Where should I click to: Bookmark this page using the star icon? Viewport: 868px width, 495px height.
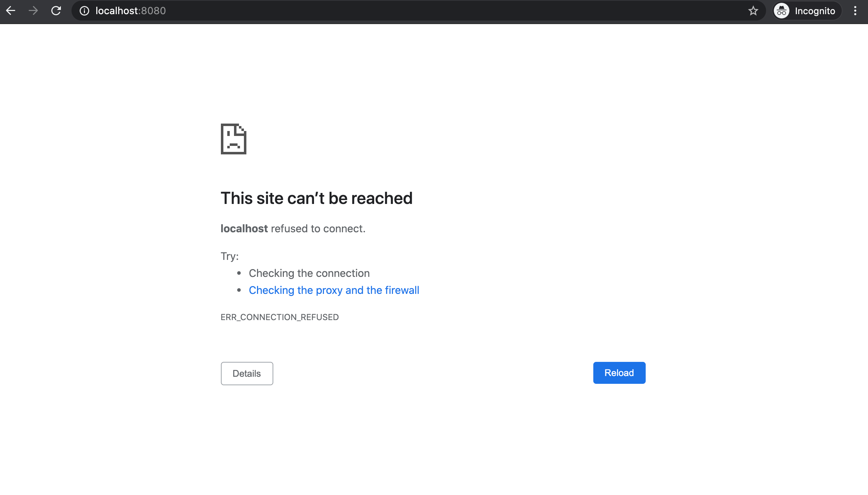753,11
